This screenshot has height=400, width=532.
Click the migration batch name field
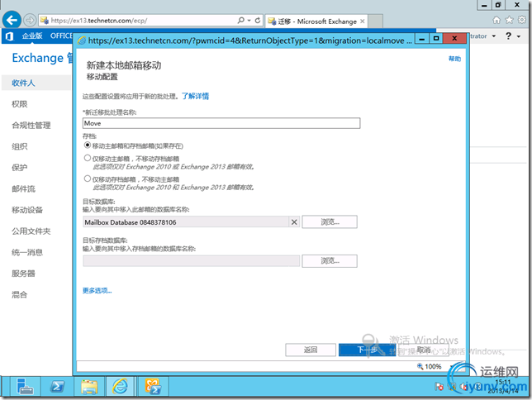coord(221,123)
